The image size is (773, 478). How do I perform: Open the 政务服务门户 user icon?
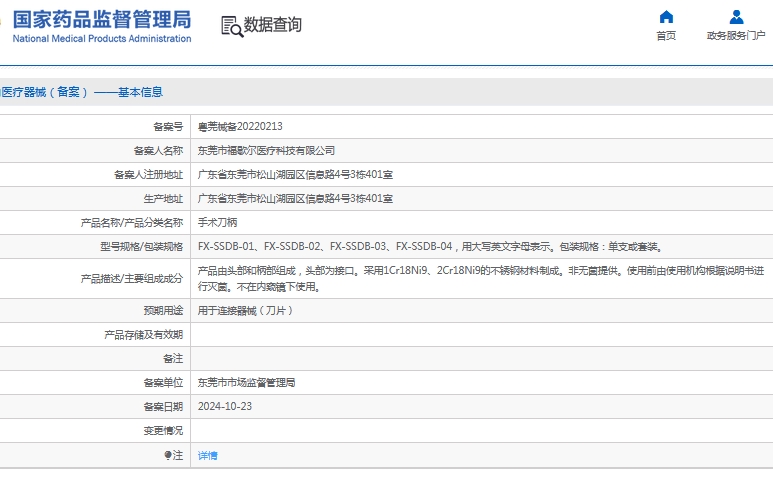[736, 17]
